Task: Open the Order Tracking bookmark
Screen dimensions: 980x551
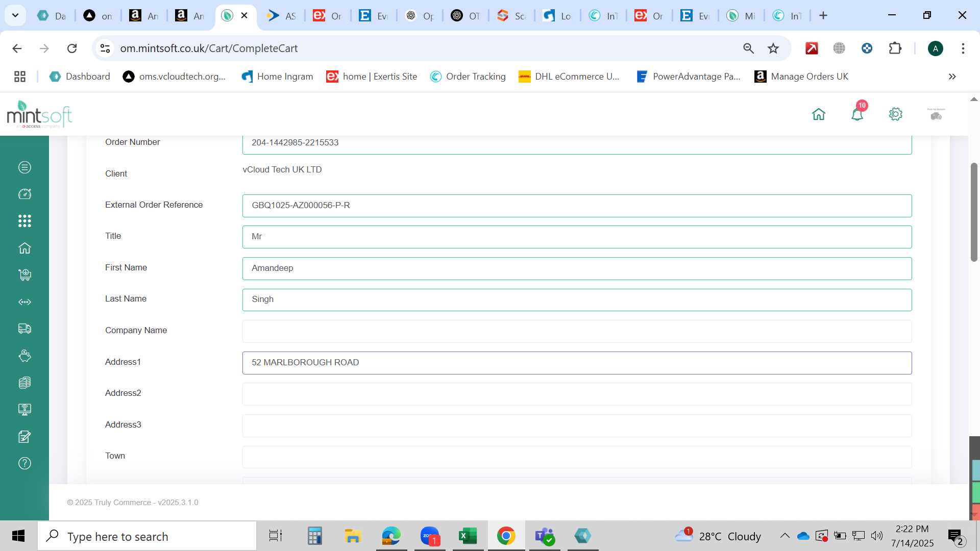Action: tap(468, 77)
